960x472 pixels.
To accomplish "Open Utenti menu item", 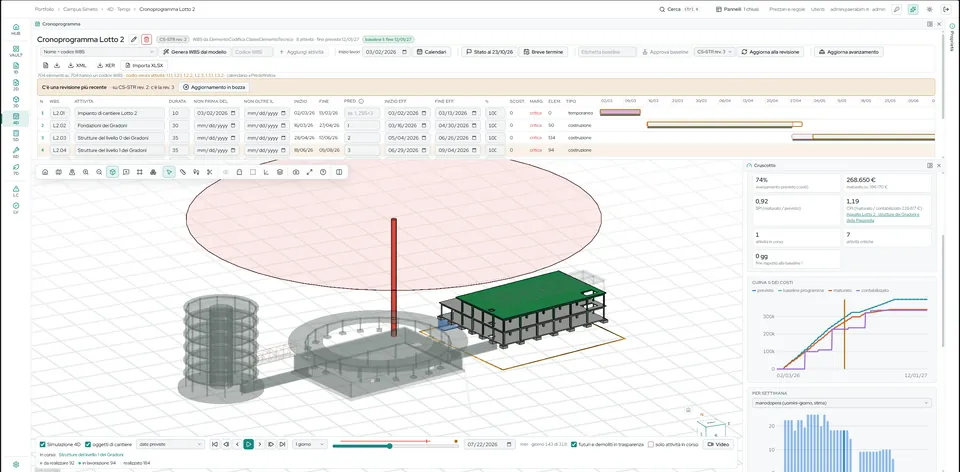I will tap(817, 9).
